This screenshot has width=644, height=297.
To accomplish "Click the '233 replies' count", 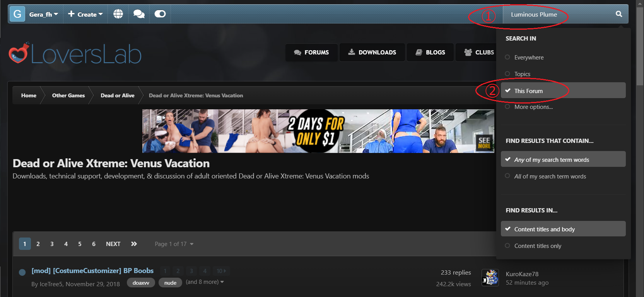I will 456,273.
